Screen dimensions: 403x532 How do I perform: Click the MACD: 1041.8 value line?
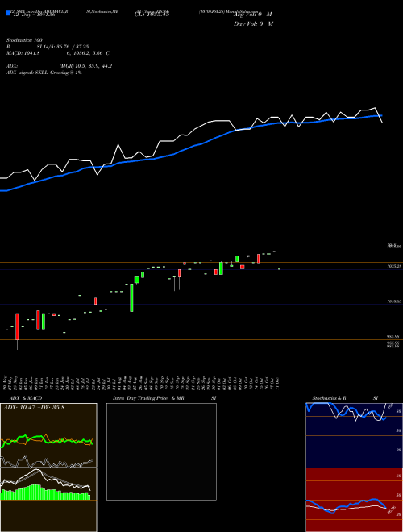(58, 53)
